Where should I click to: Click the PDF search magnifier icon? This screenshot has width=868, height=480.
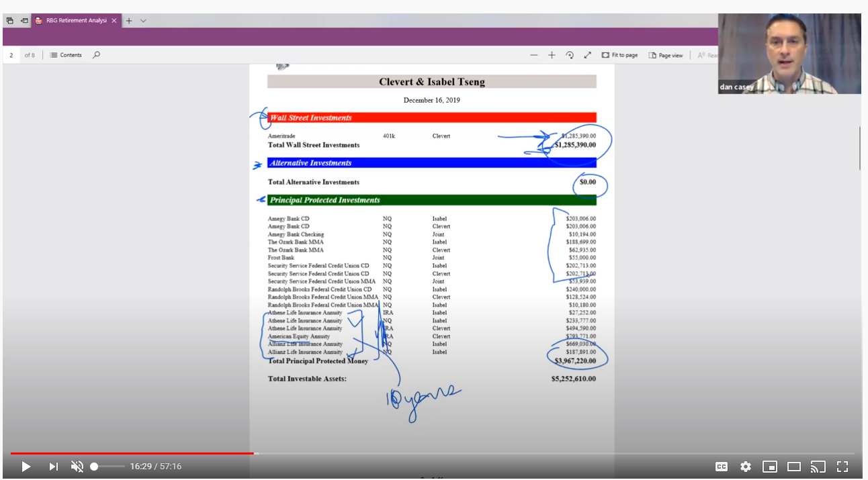pyautogui.click(x=96, y=55)
